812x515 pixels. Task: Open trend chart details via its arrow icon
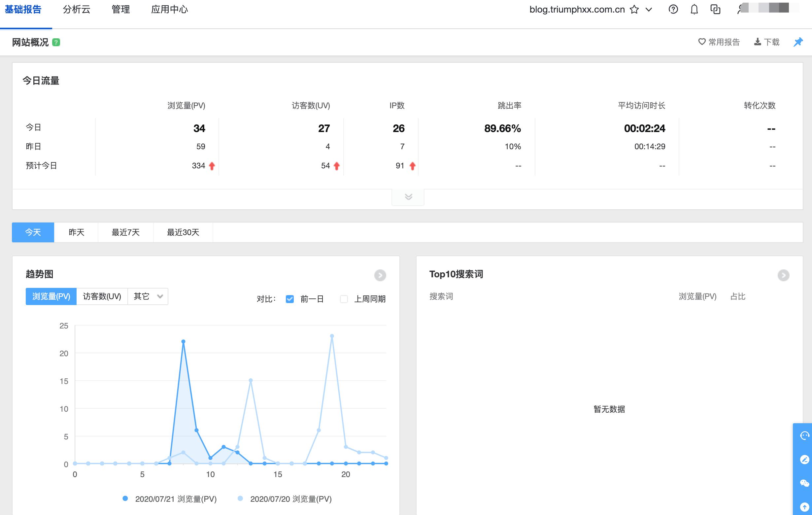click(380, 276)
